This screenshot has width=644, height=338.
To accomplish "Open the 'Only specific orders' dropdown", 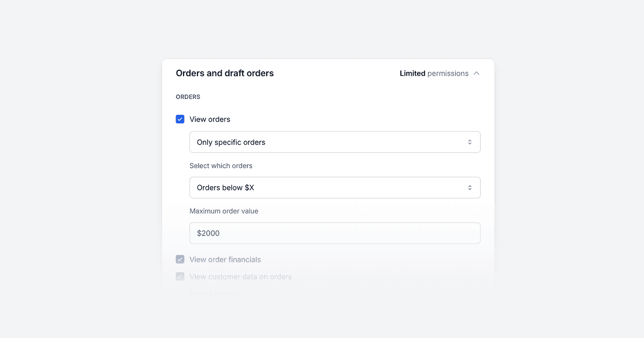I will [x=335, y=142].
